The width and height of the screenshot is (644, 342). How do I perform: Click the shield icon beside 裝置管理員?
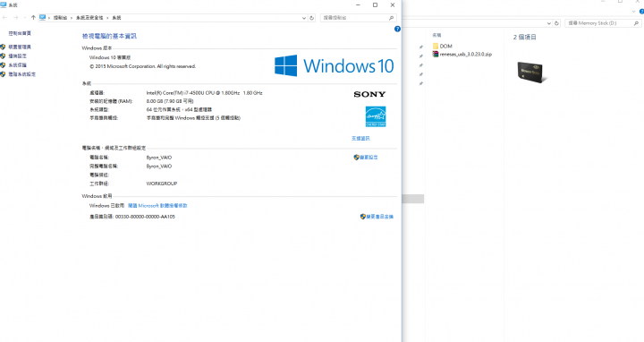click(x=3, y=47)
